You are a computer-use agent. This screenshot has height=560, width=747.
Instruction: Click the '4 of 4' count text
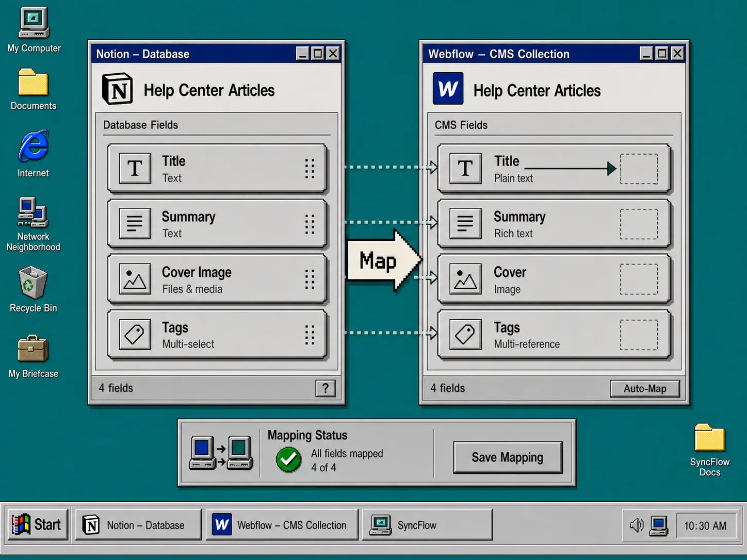(x=323, y=468)
